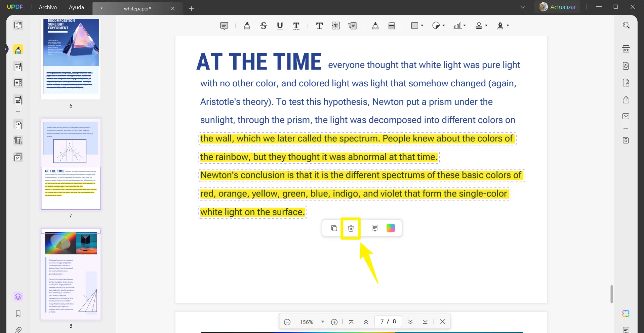Open the comments list panel
The image size is (644, 333).
click(x=626, y=330)
